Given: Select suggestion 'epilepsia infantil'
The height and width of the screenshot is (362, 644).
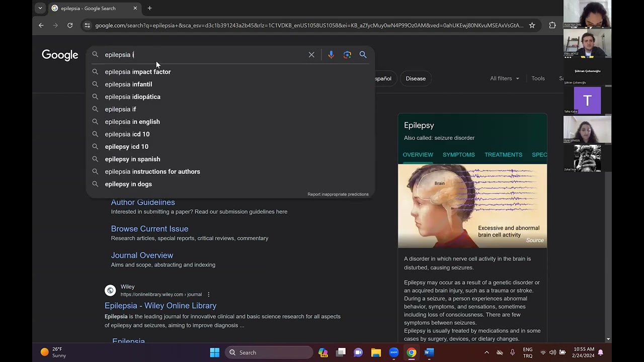Looking at the screenshot, I should click(230, 84).
